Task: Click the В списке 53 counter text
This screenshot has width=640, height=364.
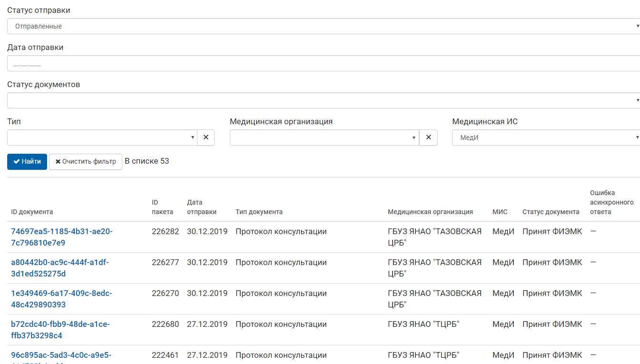Action: pyautogui.click(x=147, y=161)
